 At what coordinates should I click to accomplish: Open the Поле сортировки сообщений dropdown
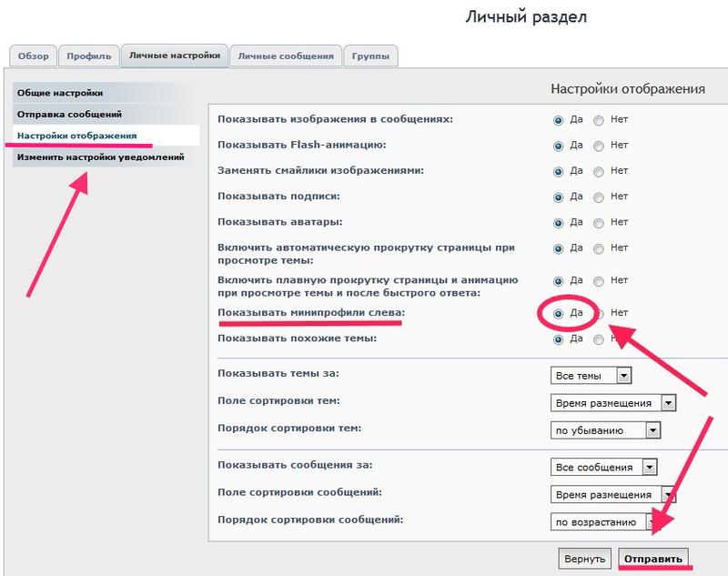pos(612,494)
